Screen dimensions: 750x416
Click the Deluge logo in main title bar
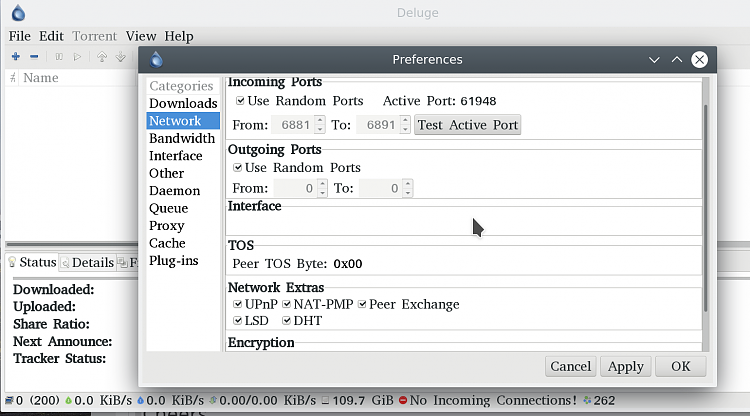click(18, 13)
